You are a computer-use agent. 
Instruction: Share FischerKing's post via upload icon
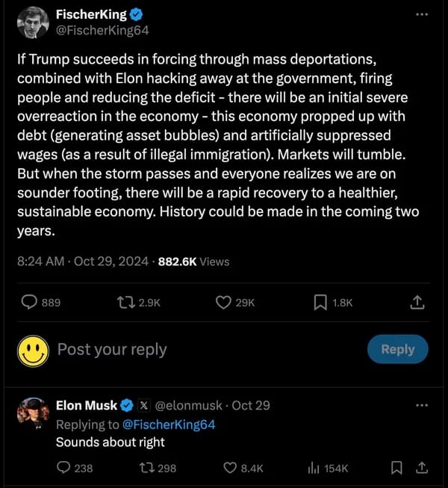(417, 302)
